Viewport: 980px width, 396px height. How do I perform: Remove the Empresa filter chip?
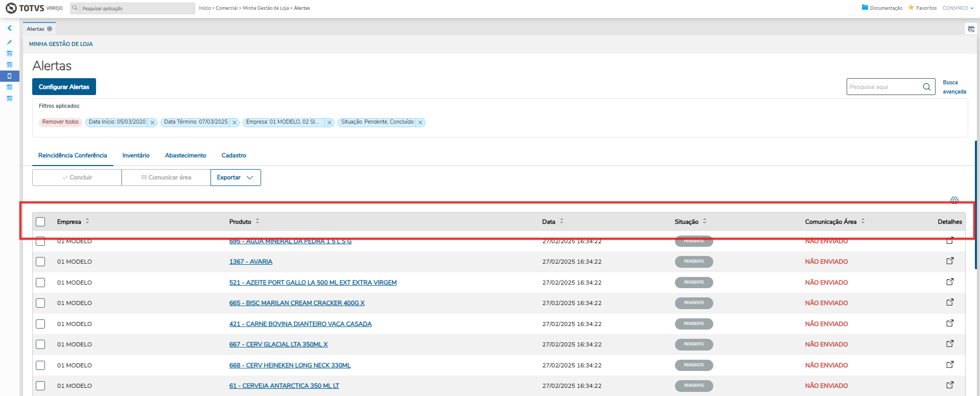pyautogui.click(x=330, y=123)
